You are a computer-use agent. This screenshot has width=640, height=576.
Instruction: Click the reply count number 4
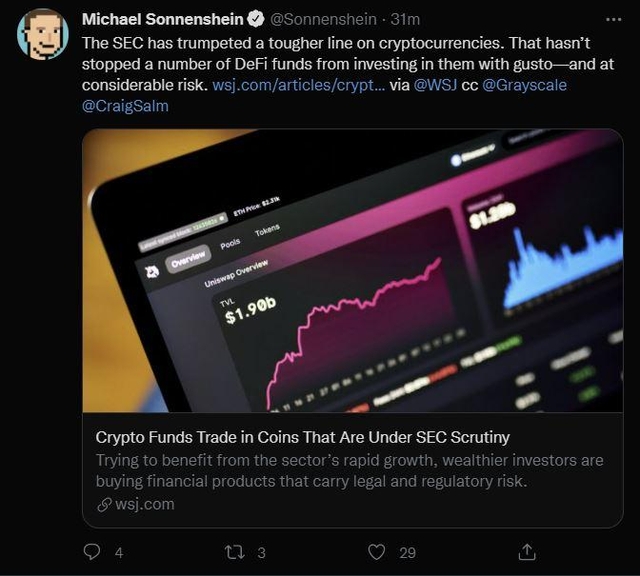[x=119, y=551]
